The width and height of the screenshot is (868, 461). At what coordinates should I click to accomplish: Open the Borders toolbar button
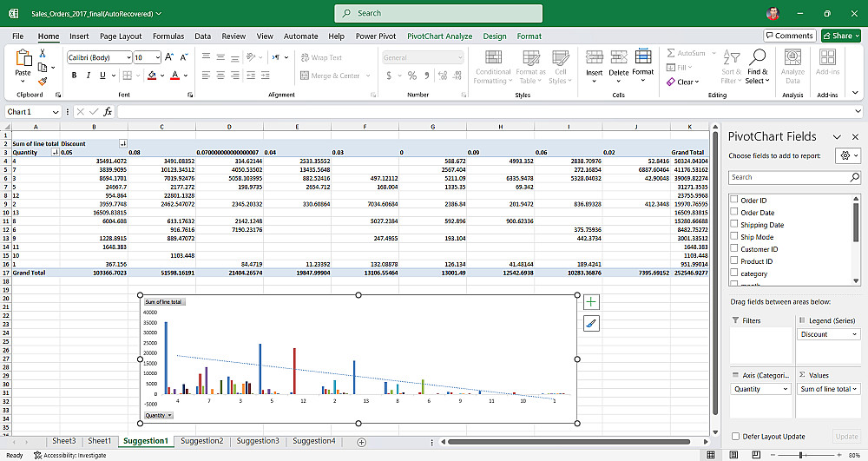pyautogui.click(x=128, y=76)
